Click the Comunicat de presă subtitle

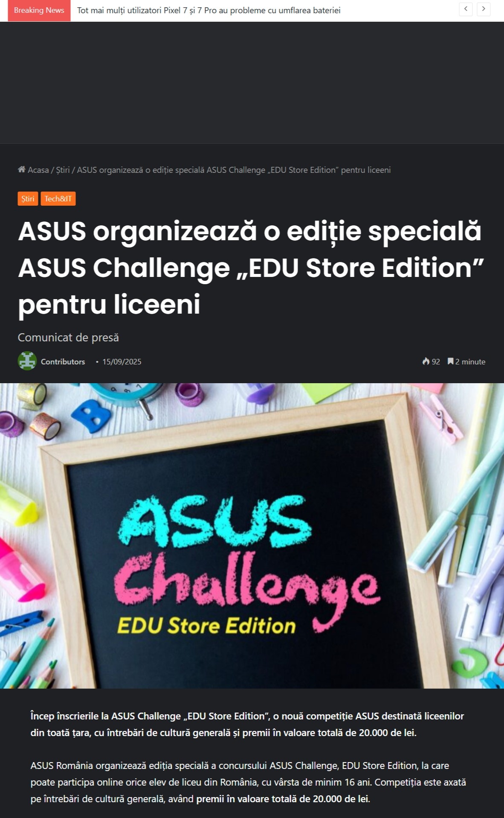[68, 337]
